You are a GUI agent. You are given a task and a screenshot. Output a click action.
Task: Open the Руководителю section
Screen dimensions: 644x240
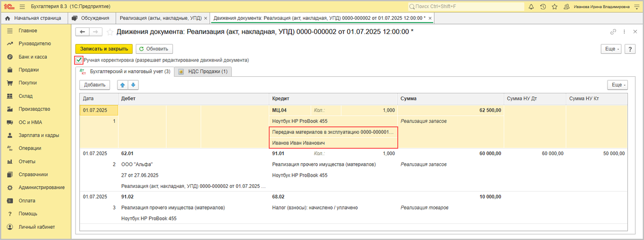(34, 43)
